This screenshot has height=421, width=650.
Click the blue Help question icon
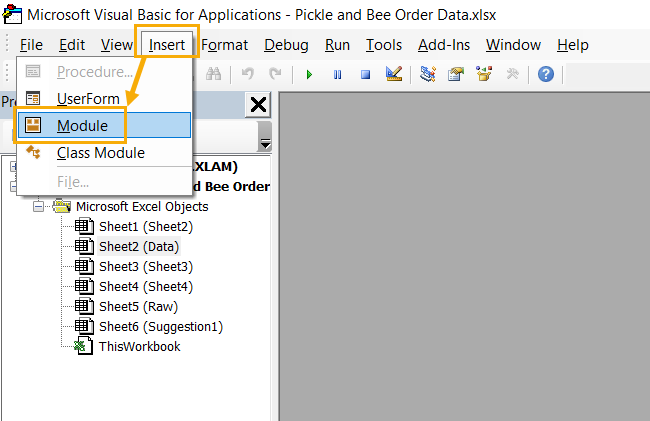point(546,74)
